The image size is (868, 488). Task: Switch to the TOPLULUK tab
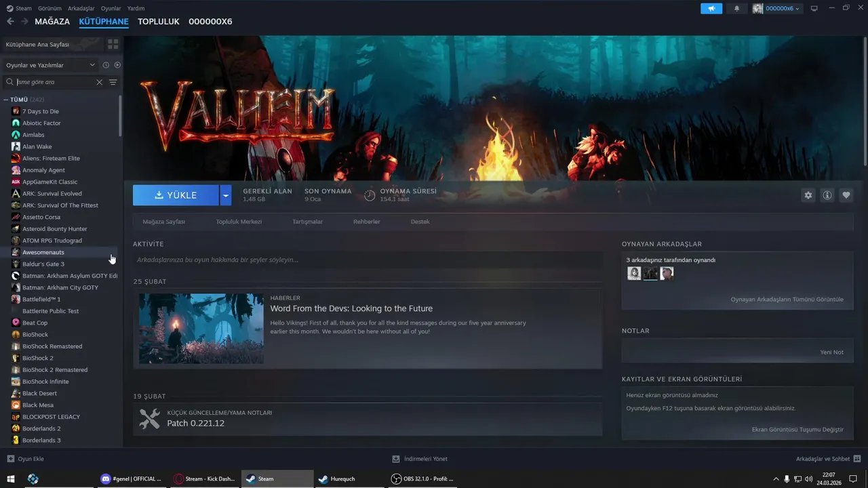159,22
